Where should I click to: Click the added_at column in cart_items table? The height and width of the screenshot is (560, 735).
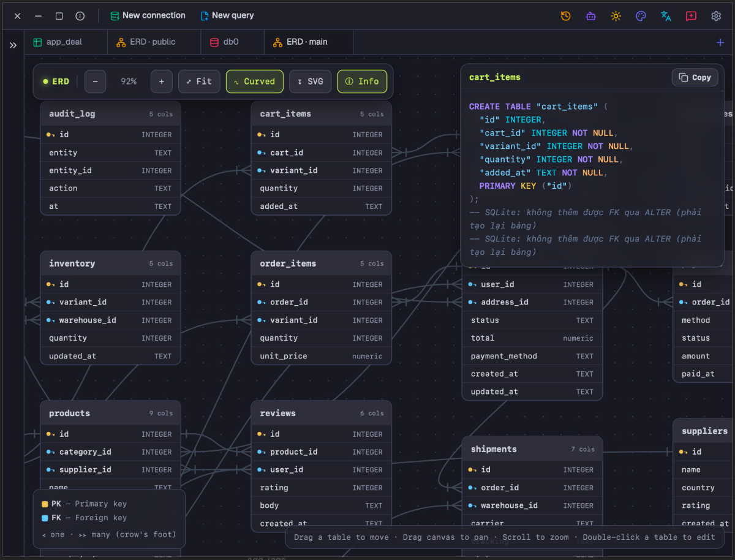pos(322,206)
